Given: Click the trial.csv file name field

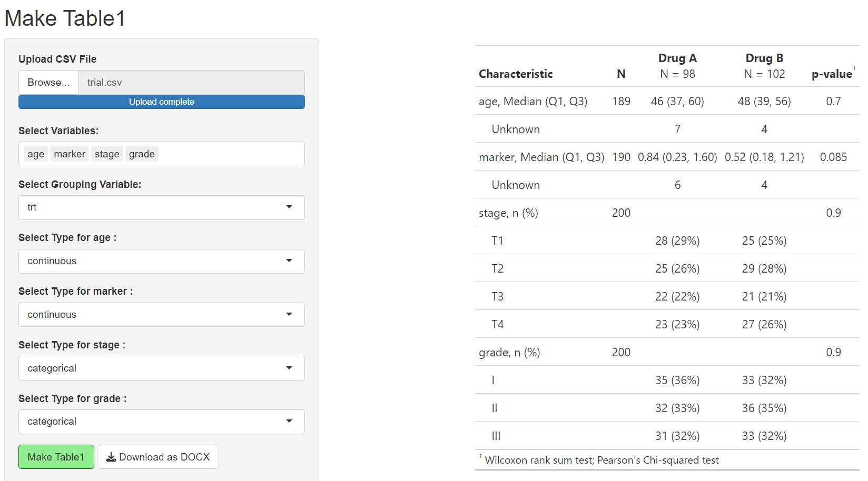Looking at the screenshot, I should point(191,83).
